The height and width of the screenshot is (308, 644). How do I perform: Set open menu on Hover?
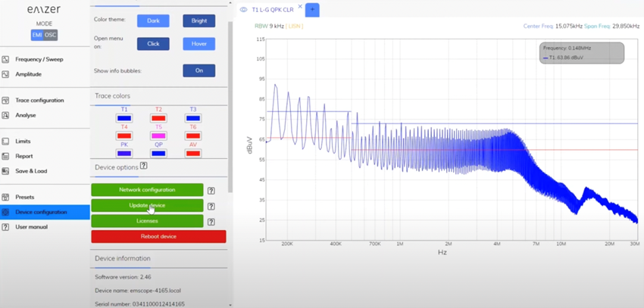[x=199, y=44]
